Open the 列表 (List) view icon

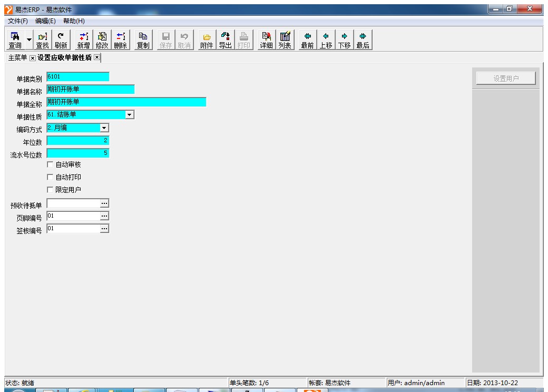[285, 40]
